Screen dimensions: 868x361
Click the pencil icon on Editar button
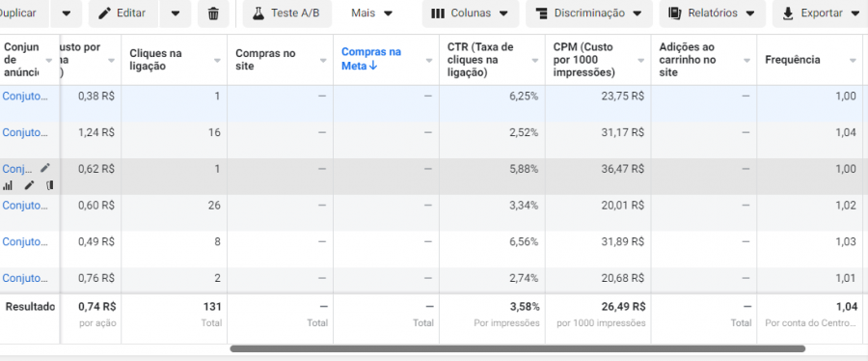pyautogui.click(x=104, y=14)
